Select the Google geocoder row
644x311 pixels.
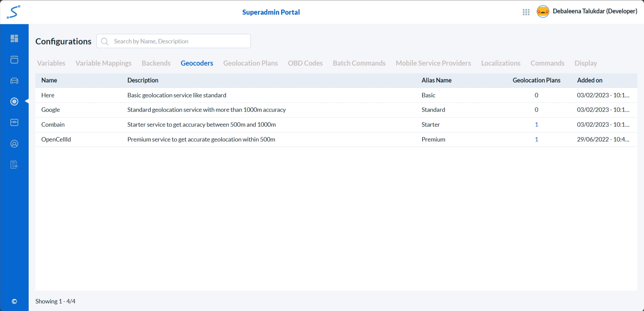tap(51, 110)
